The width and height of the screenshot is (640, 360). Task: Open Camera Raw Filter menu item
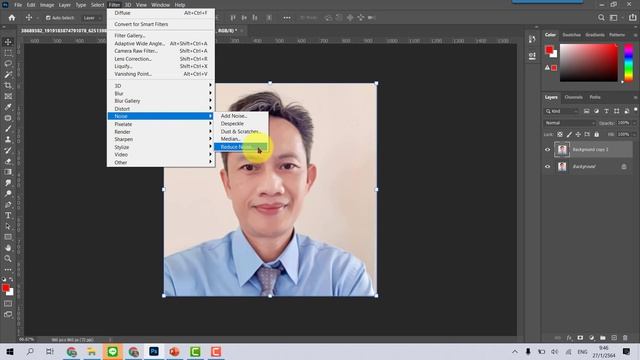click(x=160, y=51)
